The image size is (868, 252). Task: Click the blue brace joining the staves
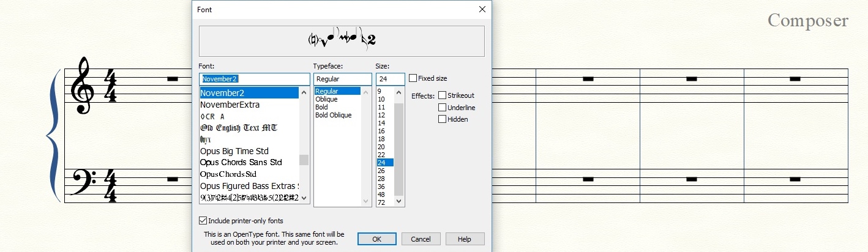54,136
